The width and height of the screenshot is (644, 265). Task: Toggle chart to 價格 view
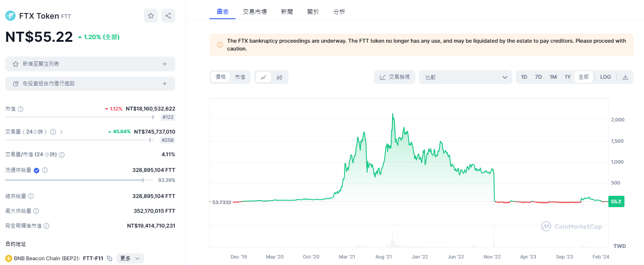click(221, 77)
